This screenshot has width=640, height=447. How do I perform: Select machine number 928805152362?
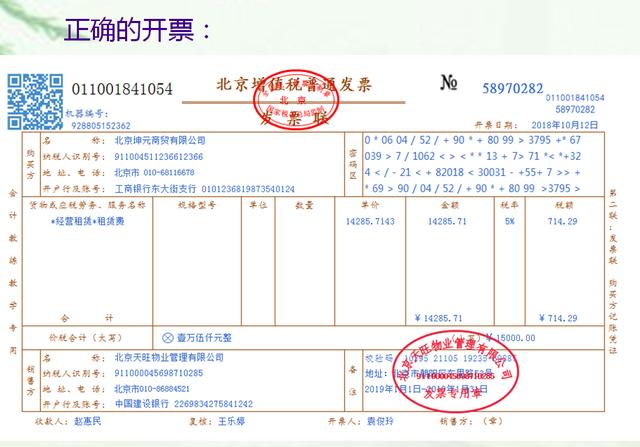(x=101, y=125)
